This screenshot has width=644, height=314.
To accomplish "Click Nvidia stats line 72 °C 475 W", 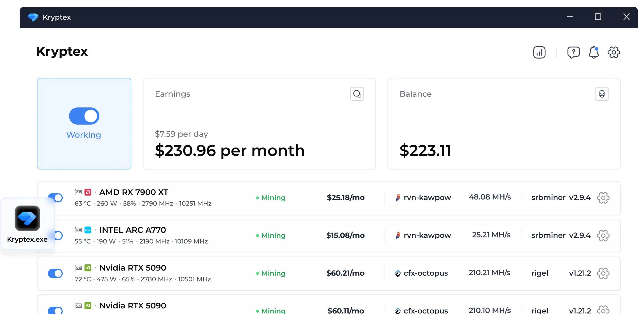I will tap(143, 279).
